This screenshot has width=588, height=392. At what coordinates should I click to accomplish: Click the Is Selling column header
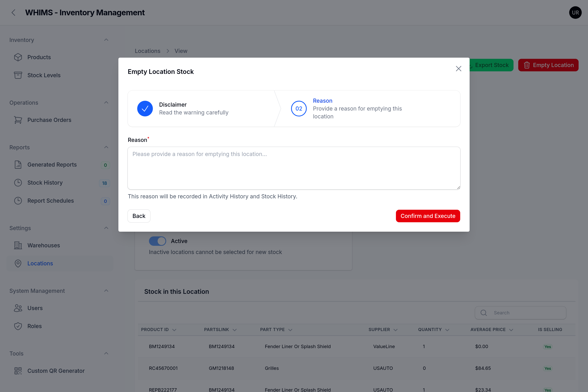click(x=550, y=329)
